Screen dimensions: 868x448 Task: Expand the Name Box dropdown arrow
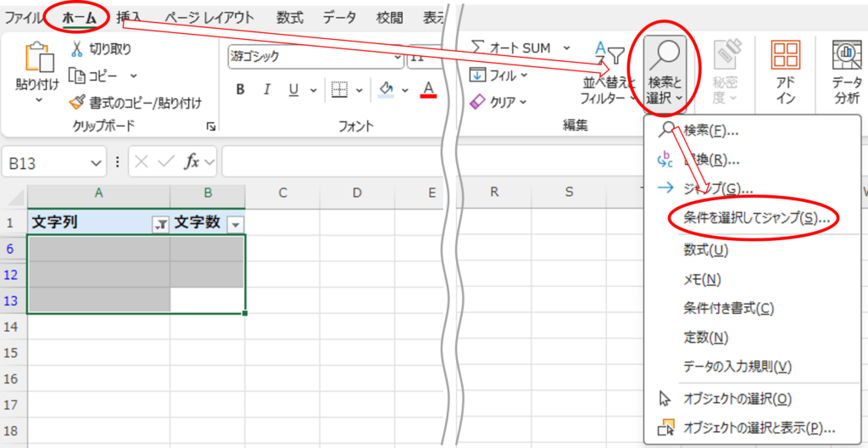[x=95, y=163]
